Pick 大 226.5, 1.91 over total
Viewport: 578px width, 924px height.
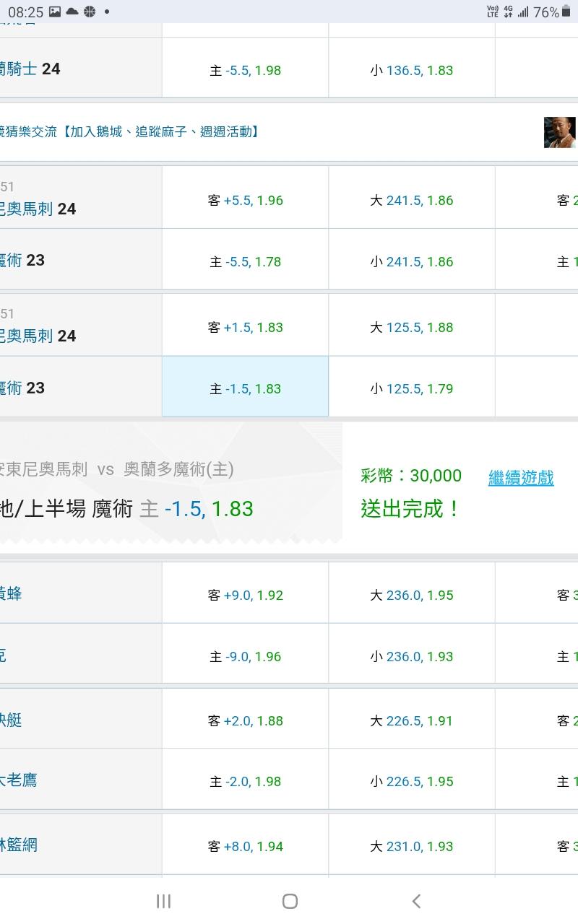click(411, 720)
